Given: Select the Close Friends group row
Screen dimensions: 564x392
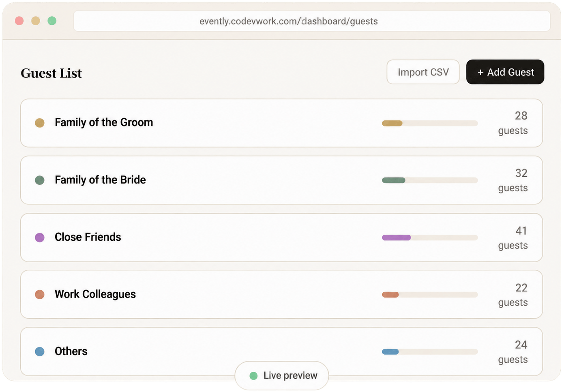Looking at the screenshot, I should coord(281,238).
